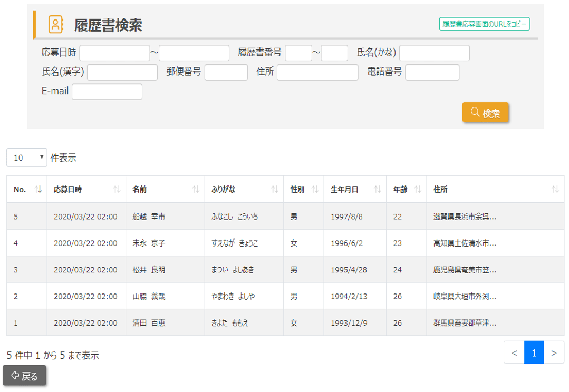Focus the 氏名(かな) input field
The height and width of the screenshot is (392, 569).
pos(434,53)
